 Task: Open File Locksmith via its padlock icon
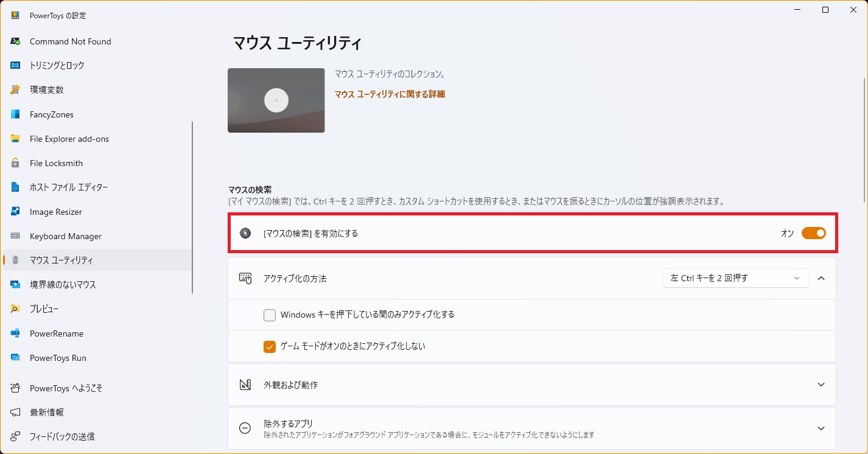point(15,163)
